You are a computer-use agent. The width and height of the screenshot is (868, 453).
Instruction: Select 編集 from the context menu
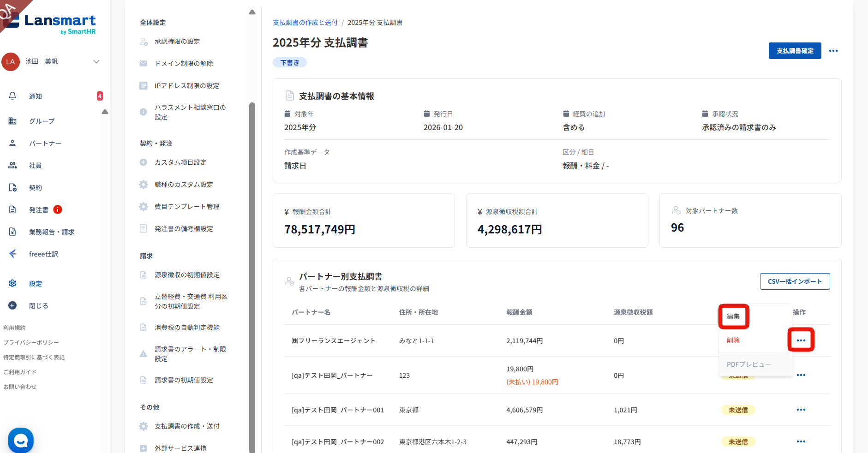coord(733,316)
